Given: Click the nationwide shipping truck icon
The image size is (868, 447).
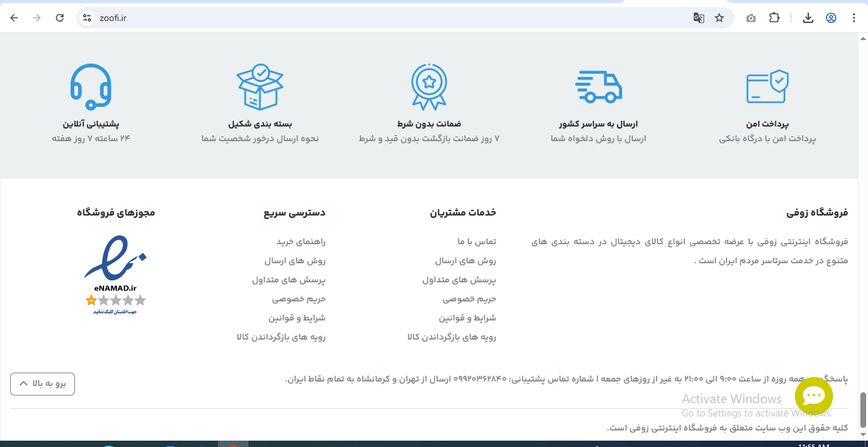Looking at the screenshot, I should 598,87.
